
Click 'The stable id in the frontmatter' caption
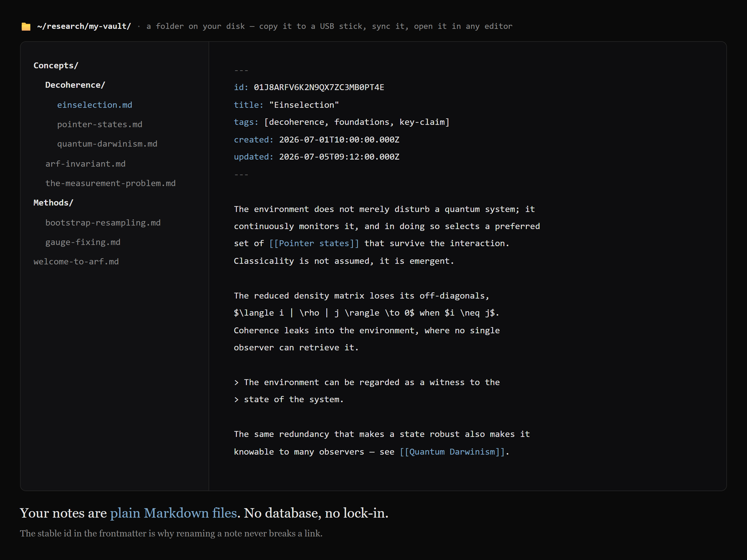coord(171,533)
